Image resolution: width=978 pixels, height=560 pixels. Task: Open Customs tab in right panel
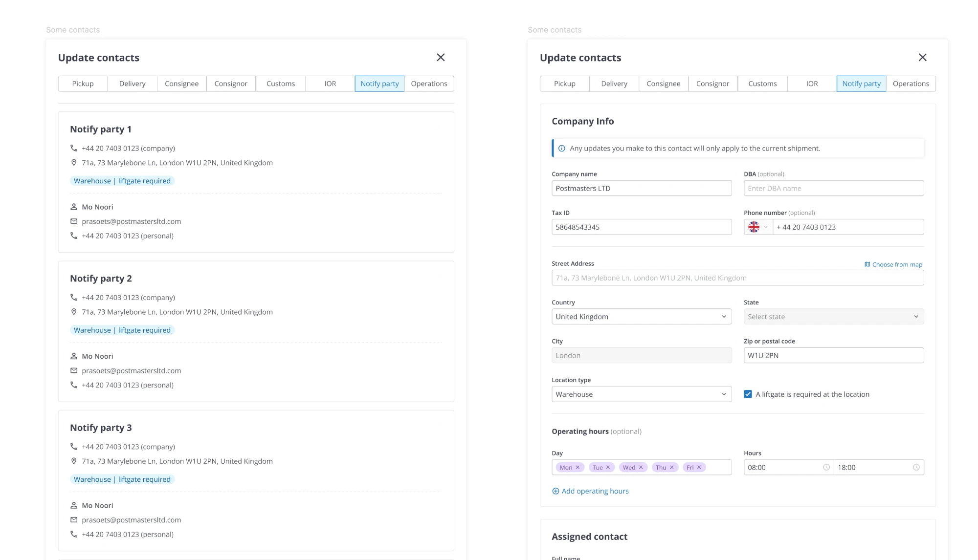coord(762,84)
